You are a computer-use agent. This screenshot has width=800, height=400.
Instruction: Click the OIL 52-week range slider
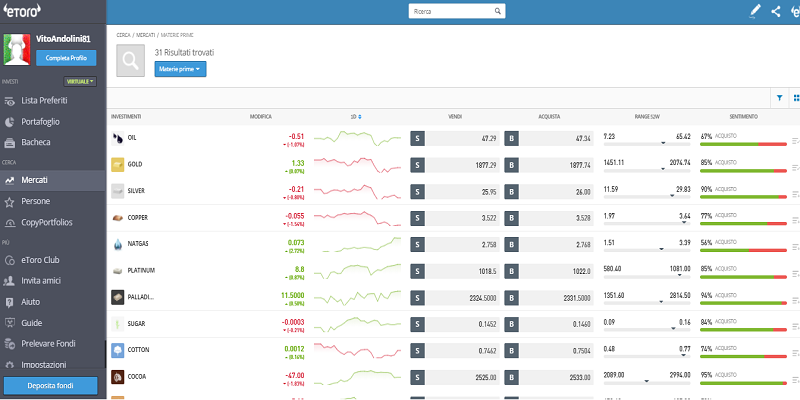[x=647, y=143]
